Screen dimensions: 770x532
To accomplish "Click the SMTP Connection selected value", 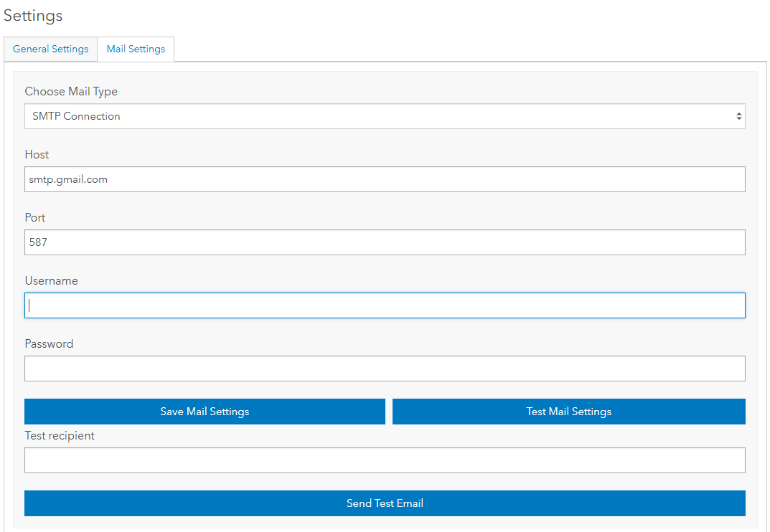I will 77,116.
